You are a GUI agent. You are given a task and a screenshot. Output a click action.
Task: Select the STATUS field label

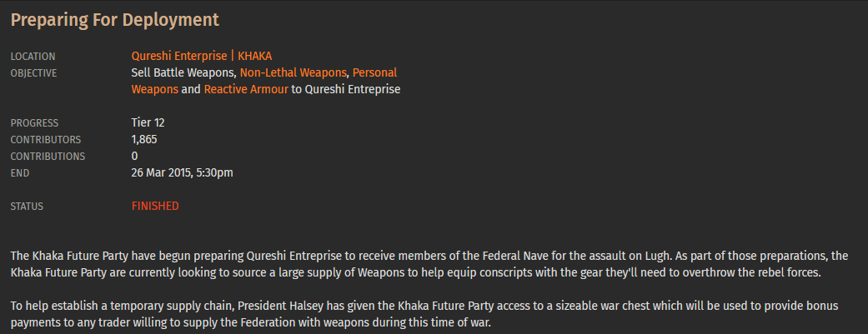(27, 207)
